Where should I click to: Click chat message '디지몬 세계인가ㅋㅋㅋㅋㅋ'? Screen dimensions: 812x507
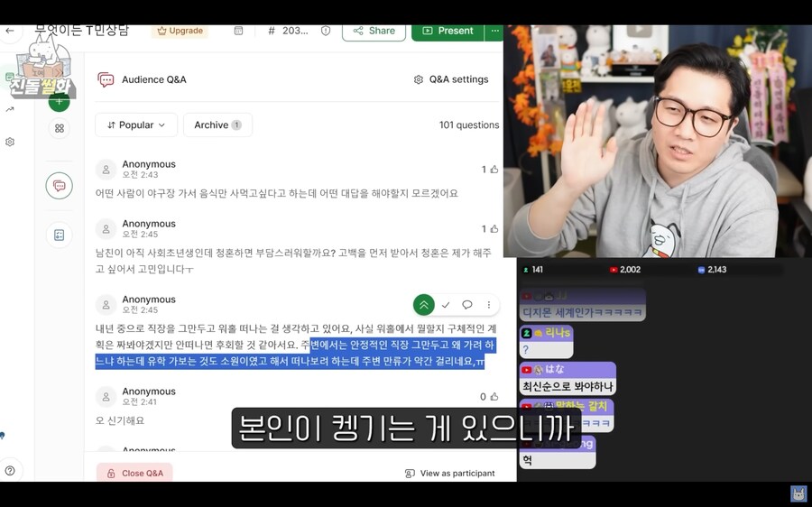pos(582,312)
